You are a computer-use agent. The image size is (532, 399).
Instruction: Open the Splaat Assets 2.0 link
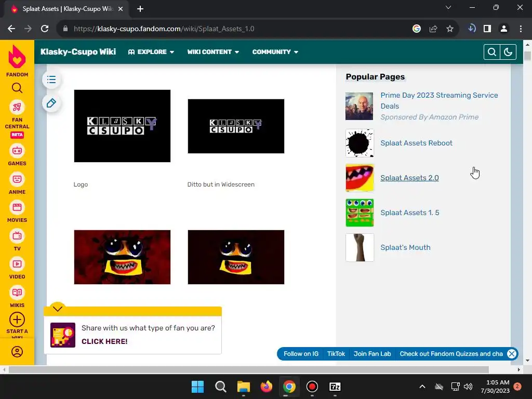click(x=409, y=178)
